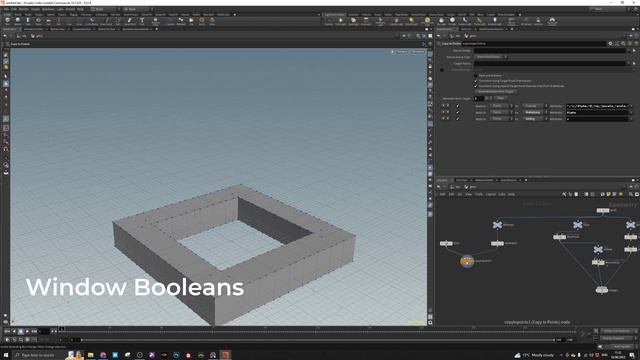
Task: Open parameter pane gear menu
Action: click(610, 44)
